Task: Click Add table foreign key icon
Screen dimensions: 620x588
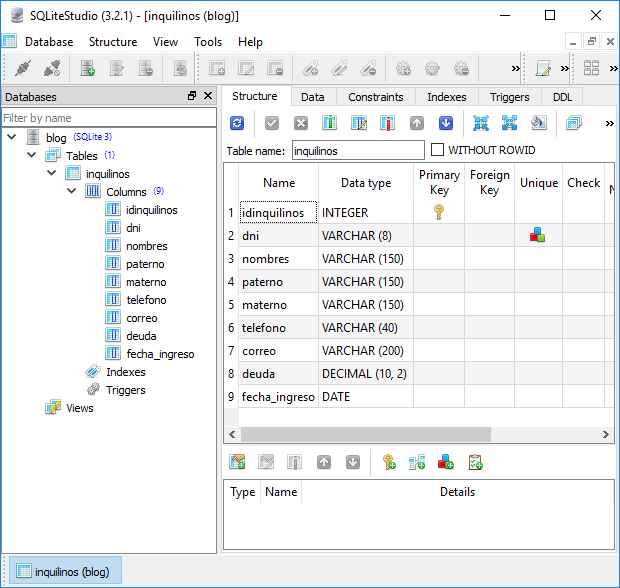Action: coord(417,462)
